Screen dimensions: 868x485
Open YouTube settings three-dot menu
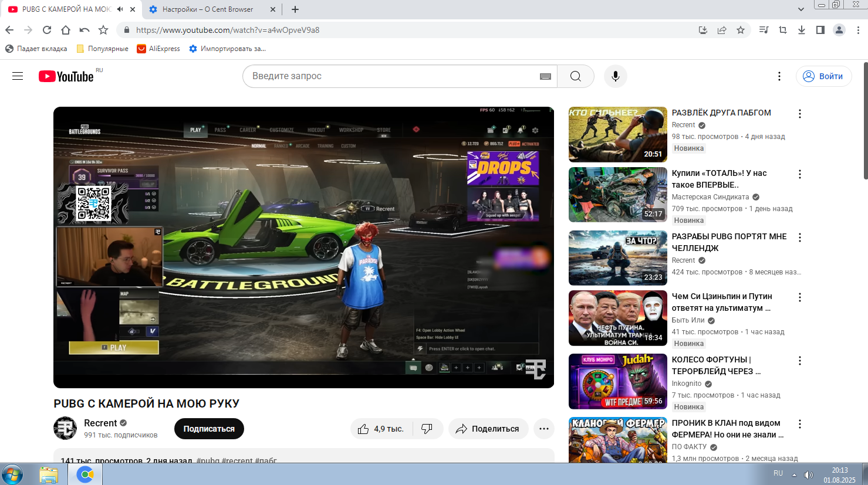click(x=779, y=76)
